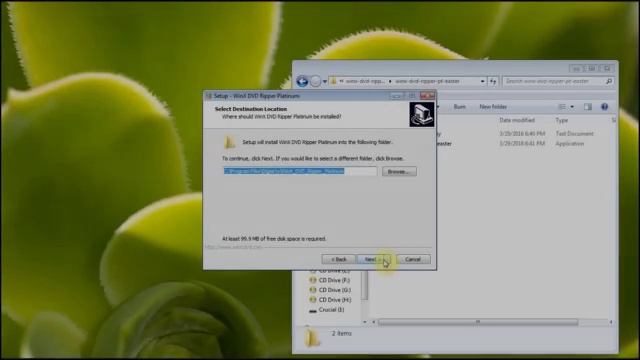The height and width of the screenshot is (360, 640).
Task: Click the change view icon in Explorer
Action: coord(562,107)
